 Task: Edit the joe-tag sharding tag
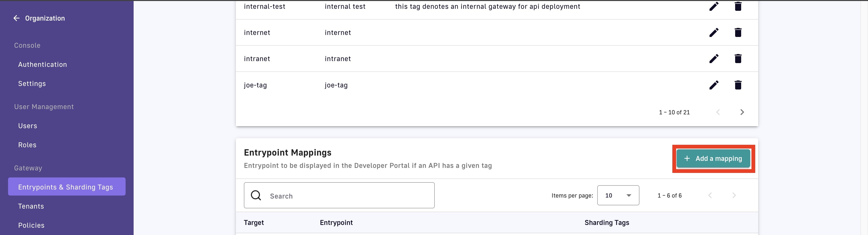714,85
